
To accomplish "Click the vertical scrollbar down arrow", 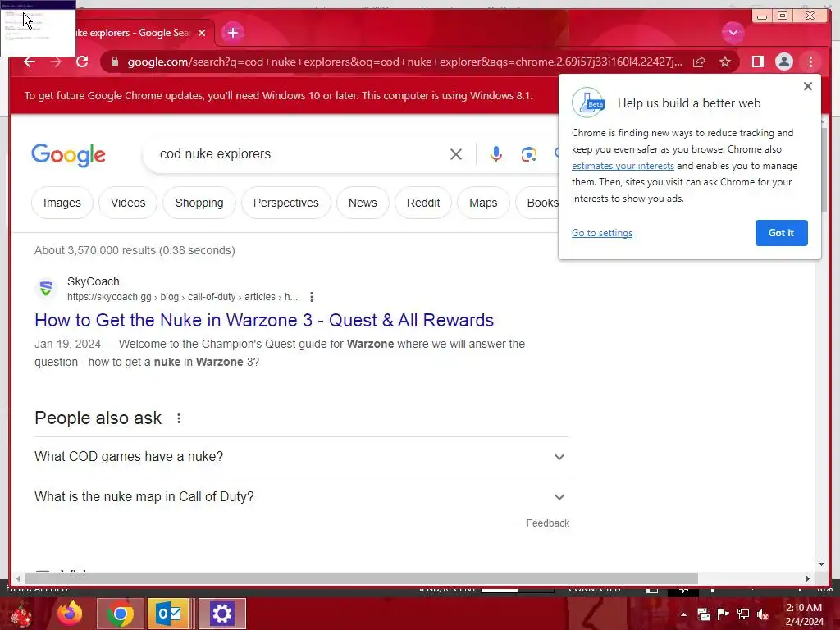I will pyautogui.click(x=822, y=564).
